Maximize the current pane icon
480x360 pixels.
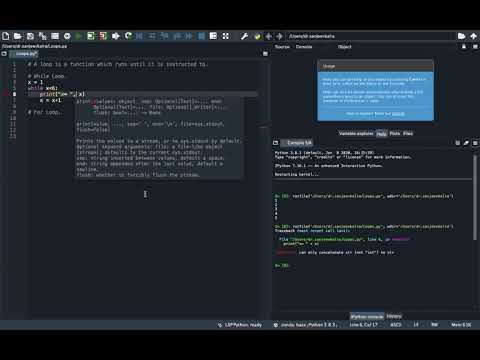coord(213,36)
